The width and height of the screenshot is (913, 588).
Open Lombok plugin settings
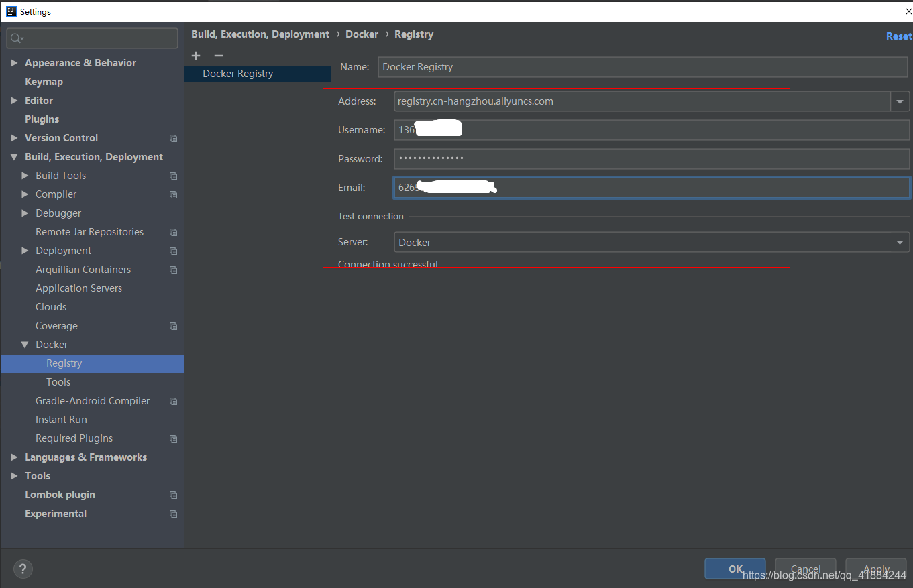click(60, 495)
